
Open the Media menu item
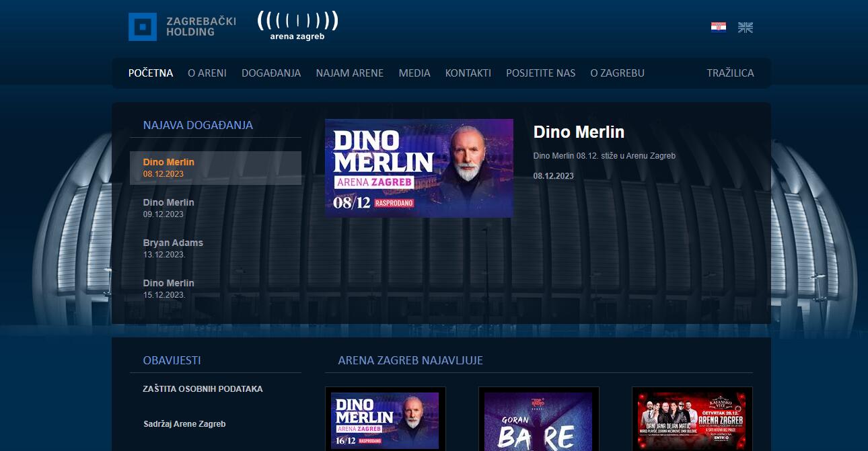pyautogui.click(x=414, y=73)
